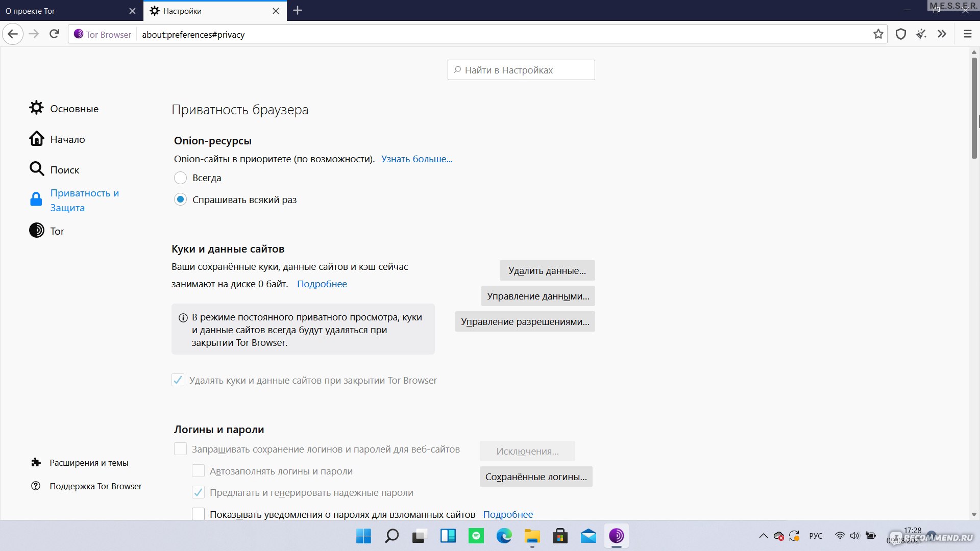Viewport: 980px width, 551px height.
Task: Enable Запрашивать сохранение логинов checkbox
Action: tap(180, 449)
